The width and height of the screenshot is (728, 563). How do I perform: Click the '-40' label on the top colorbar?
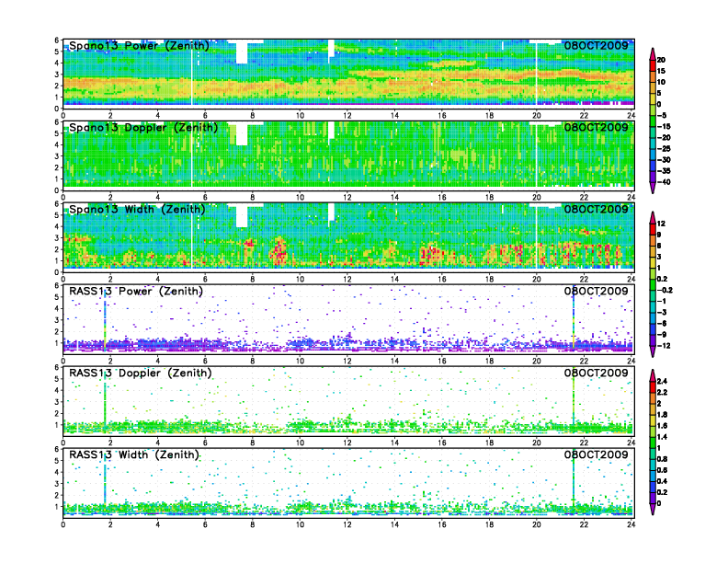(x=664, y=182)
